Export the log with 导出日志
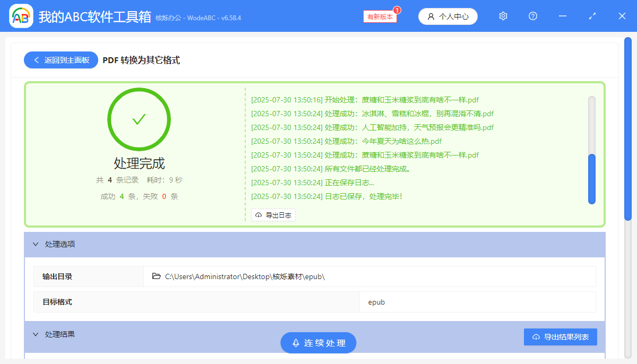The image size is (637, 364). [x=273, y=215]
